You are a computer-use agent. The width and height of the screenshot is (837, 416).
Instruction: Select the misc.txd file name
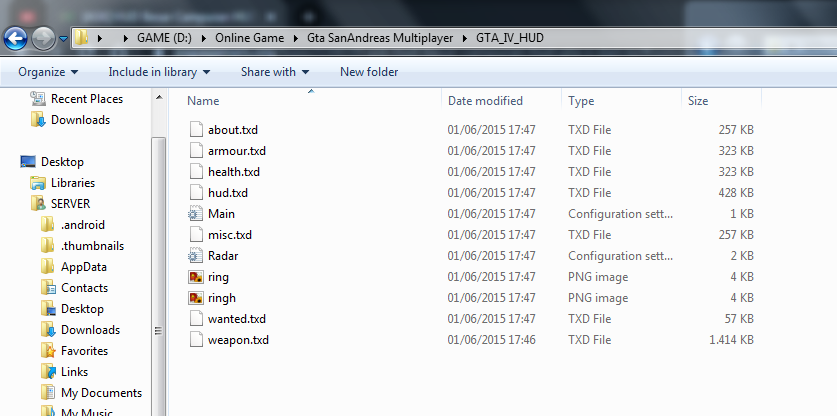pos(230,235)
